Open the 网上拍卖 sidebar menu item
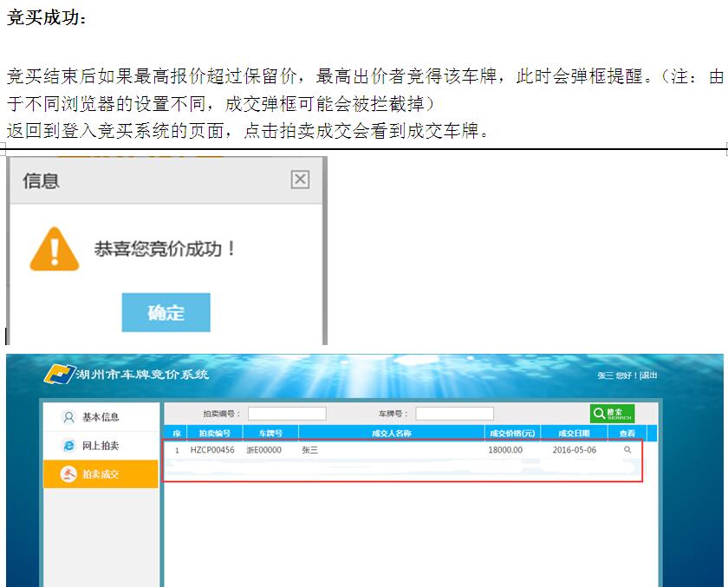 (x=101, y=446)
